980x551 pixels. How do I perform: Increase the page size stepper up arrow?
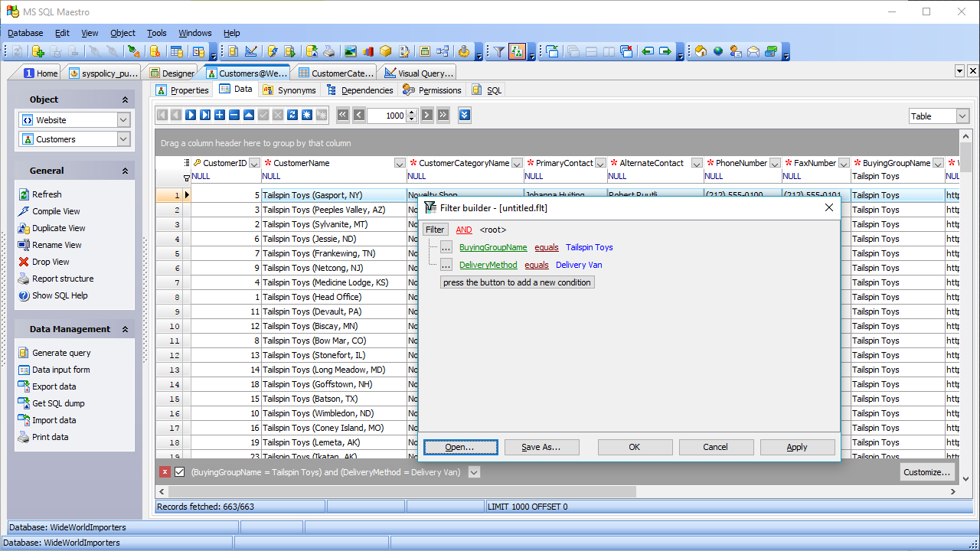click(x=412, y=112)
